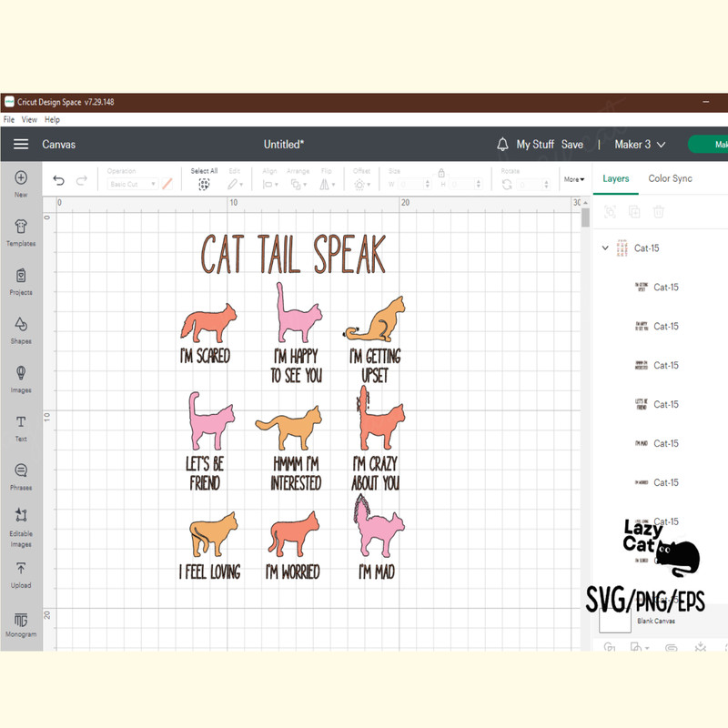The image size is (728, 728).
Task: Click the Upload icon in sidebar
Action: [21, 573]
